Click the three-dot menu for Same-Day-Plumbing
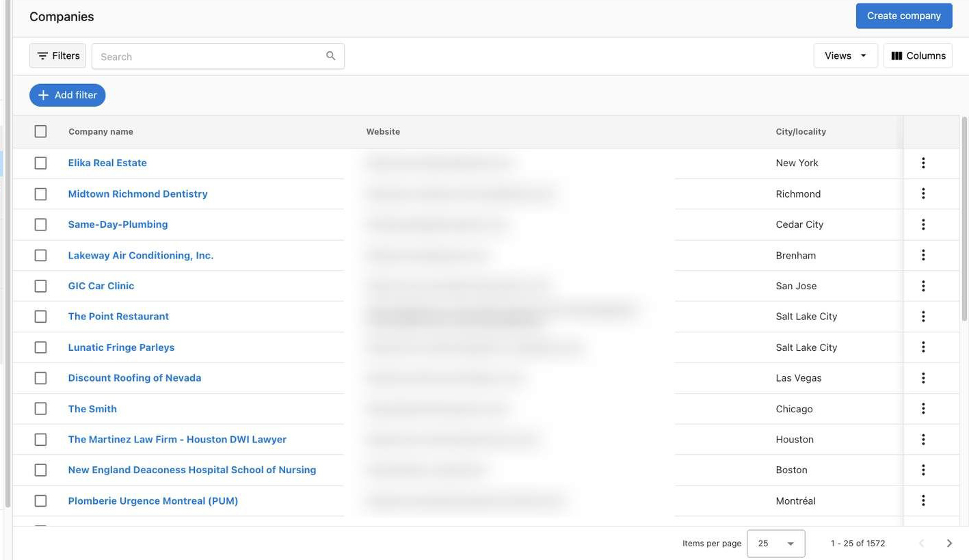This screenshot has height=560, width=969. (923, 224)
